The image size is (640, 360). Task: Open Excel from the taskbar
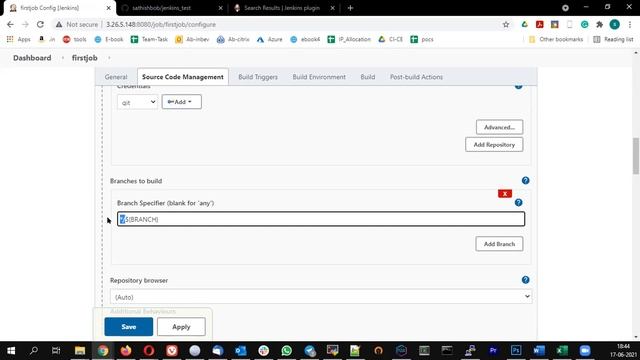[562, 351]
